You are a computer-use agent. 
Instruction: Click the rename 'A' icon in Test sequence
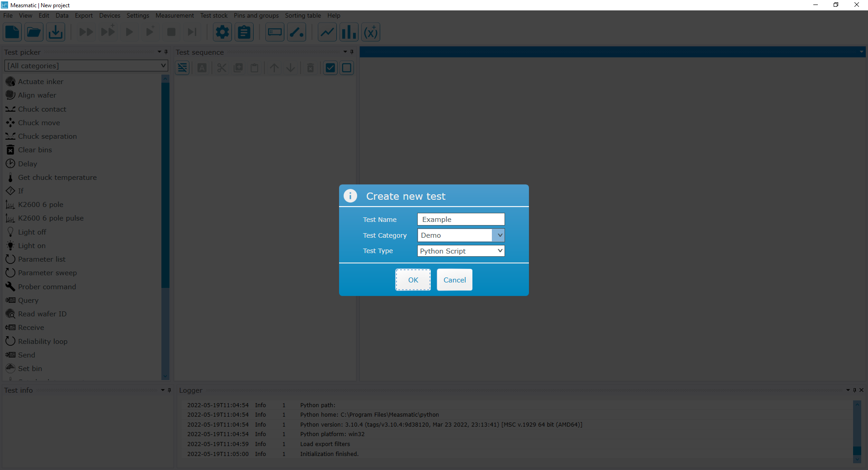(202, 68)
